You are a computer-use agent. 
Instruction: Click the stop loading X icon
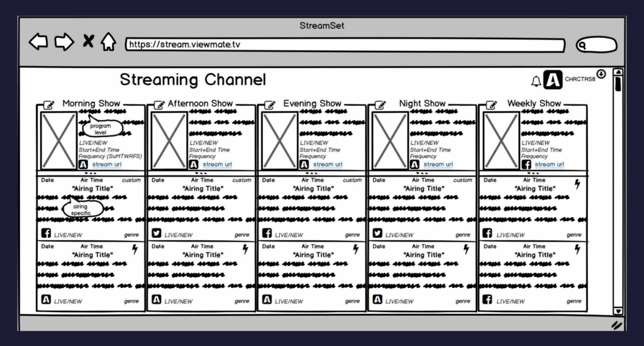tap(88, 43)
